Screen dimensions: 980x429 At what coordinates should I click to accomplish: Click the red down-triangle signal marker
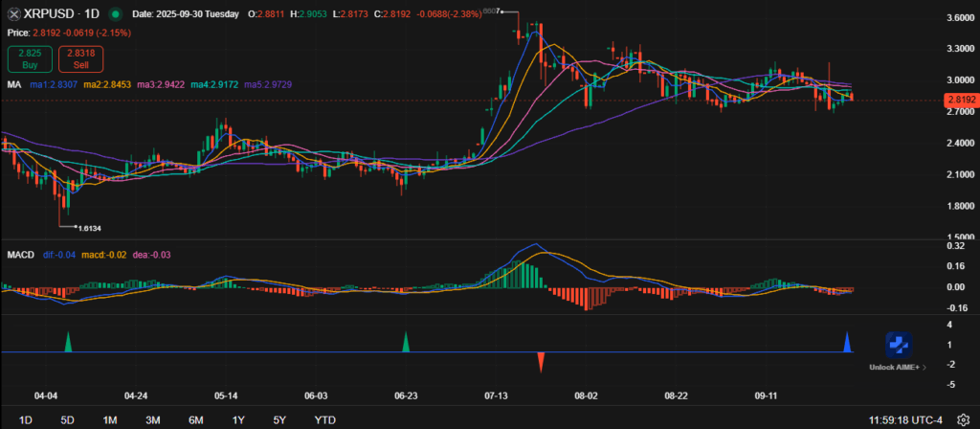pyautogui.click(x=541, y=362)
